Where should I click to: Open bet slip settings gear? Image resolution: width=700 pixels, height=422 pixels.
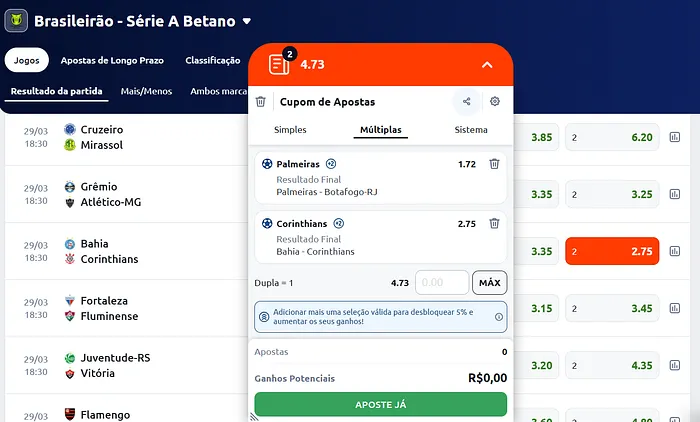click(494, 101)
